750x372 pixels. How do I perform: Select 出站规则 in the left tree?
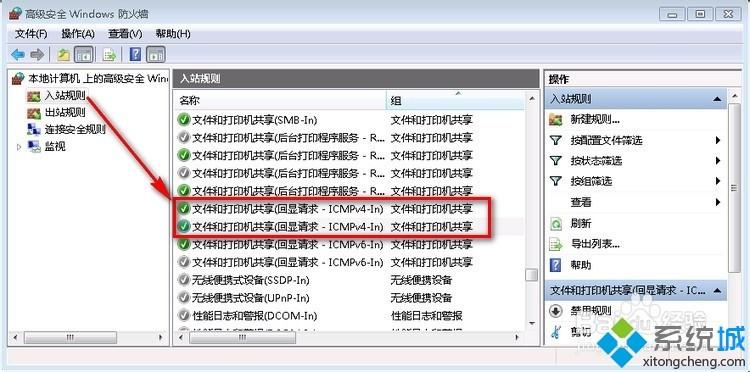point(65,113)
